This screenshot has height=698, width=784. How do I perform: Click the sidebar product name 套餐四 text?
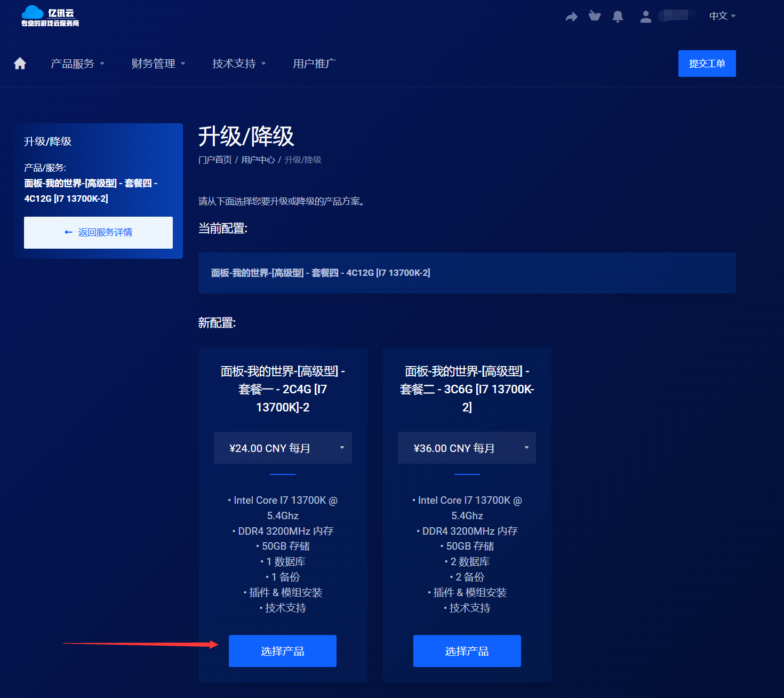tap(91, 191)
